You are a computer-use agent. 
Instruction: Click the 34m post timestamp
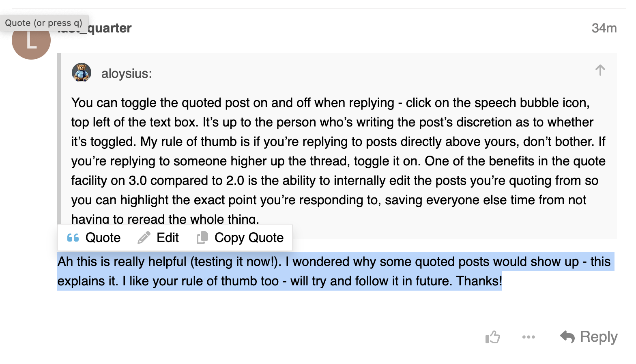pos(604,28)
